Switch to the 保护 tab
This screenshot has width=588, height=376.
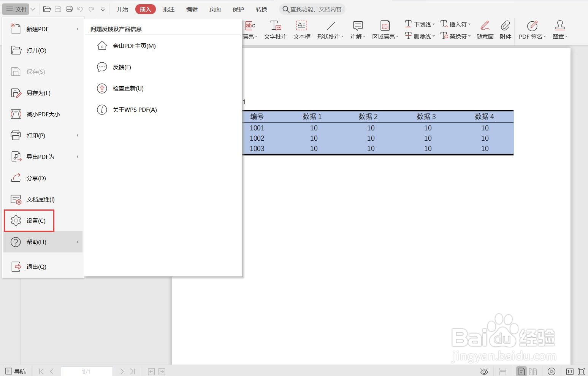point(238,9)
